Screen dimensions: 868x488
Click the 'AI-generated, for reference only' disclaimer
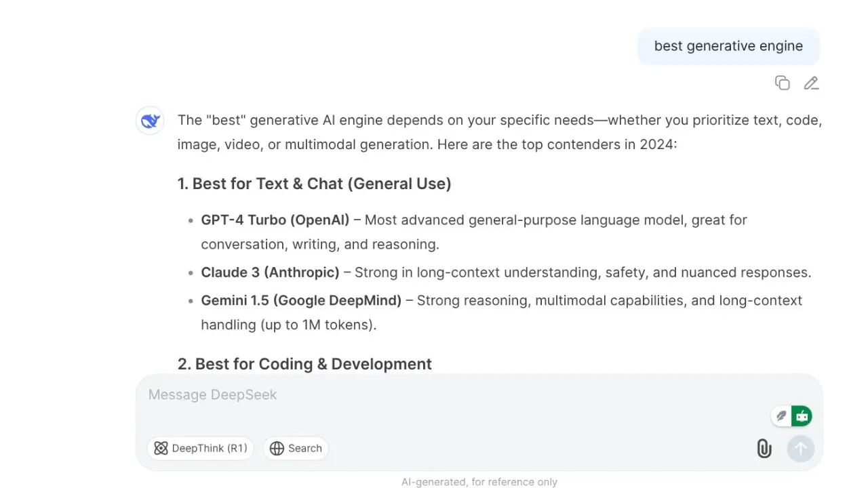point(479,482)
